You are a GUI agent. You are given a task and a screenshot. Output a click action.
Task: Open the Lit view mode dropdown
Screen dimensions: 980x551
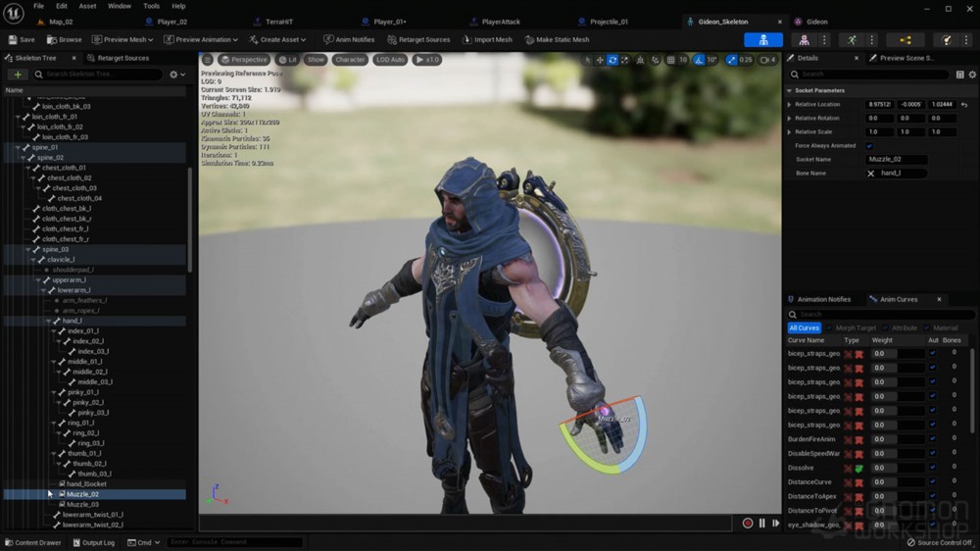[288, 60]
